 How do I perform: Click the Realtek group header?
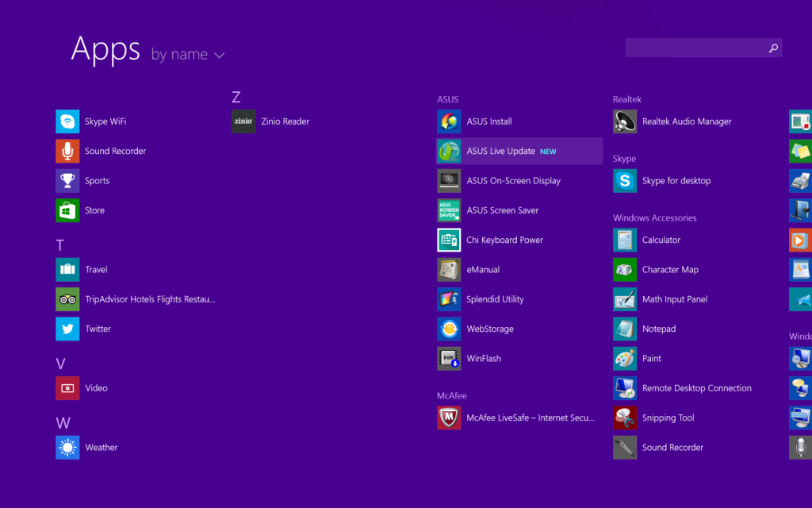627,99
